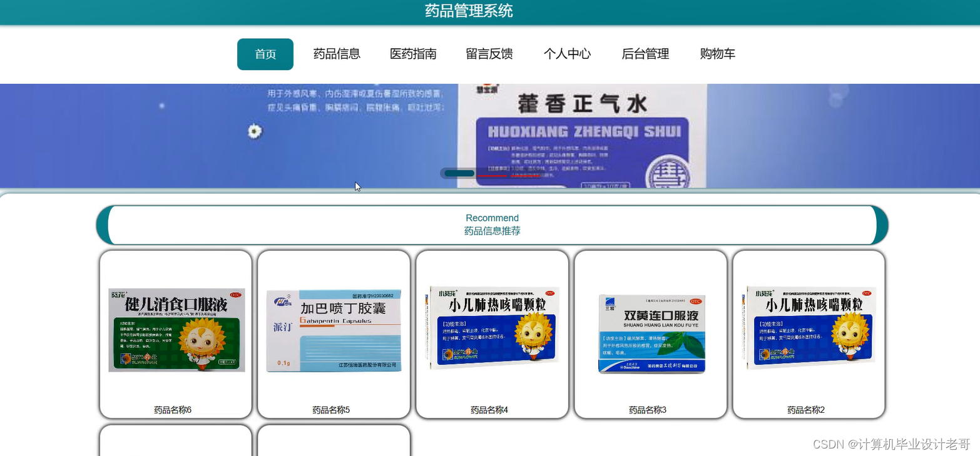The image size is (980, 456).
Task: Open 双黄连口服液 product image
Action: coord(651,333)
